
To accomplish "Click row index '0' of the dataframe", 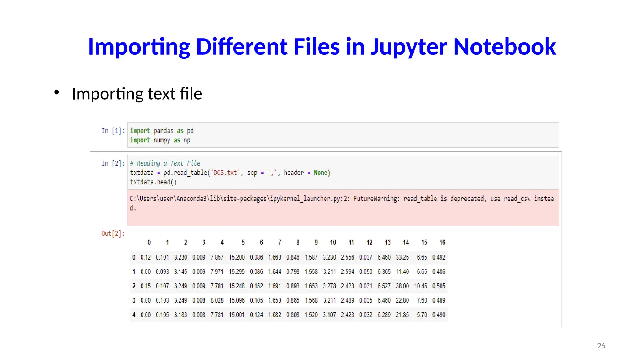I will point(134,257).
